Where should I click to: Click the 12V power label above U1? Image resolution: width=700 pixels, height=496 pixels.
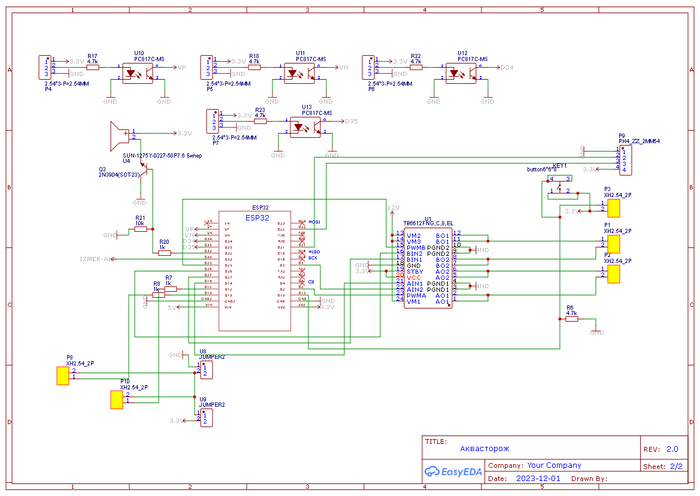[x=393, y=208]
